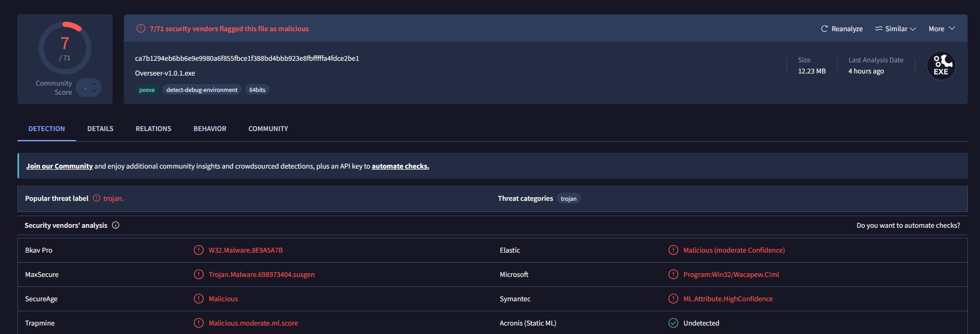Screen dimensions: 980x334
Task: Click the EXE file type icon
Action: coord(941,66)
